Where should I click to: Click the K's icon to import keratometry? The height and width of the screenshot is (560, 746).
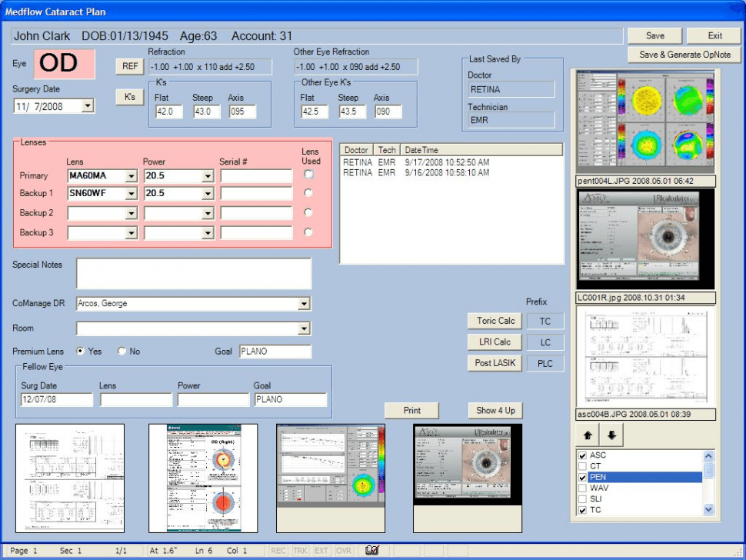(x=128, y=97)
